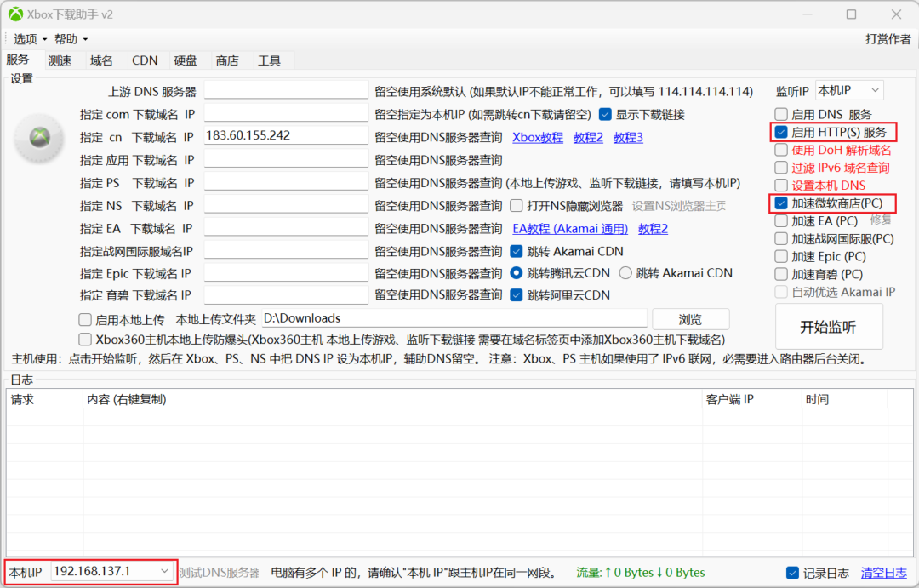Click the 开始监听 button
This screenshot has height=588, width=919.
point(828,326)
